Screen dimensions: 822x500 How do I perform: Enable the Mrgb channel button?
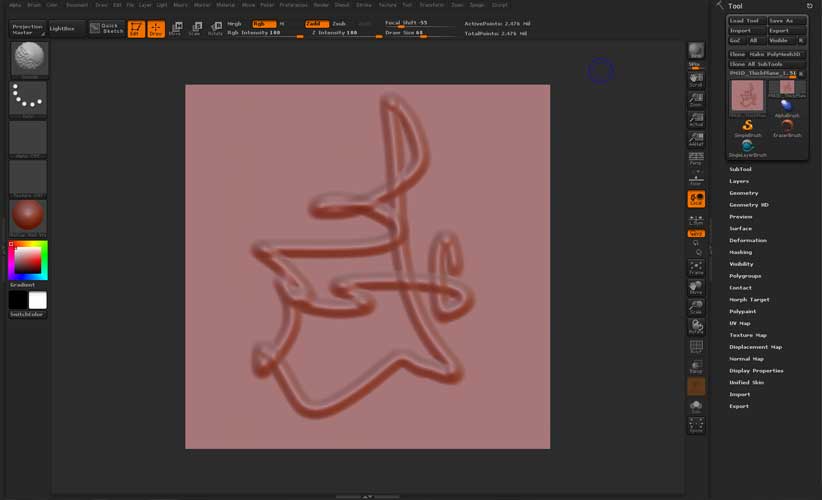(x=234, y=24)
